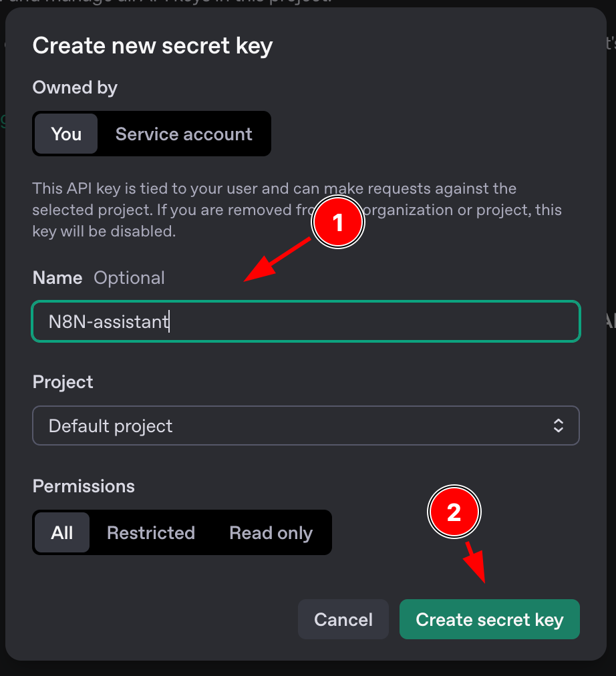
Task: Set permissions to Restricted
Action: pyautogui.click(x=151, y=532)
